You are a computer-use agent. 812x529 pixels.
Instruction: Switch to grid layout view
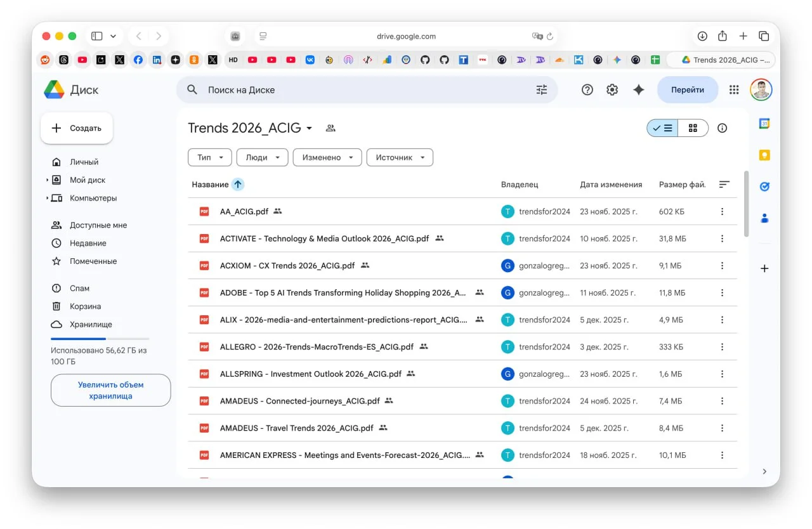pyautogui.click(x=693, y=128)
